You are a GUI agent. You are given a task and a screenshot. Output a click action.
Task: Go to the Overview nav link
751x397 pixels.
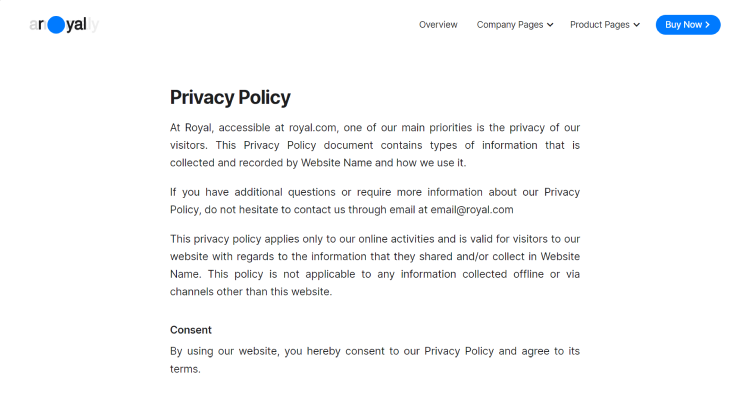438,25
